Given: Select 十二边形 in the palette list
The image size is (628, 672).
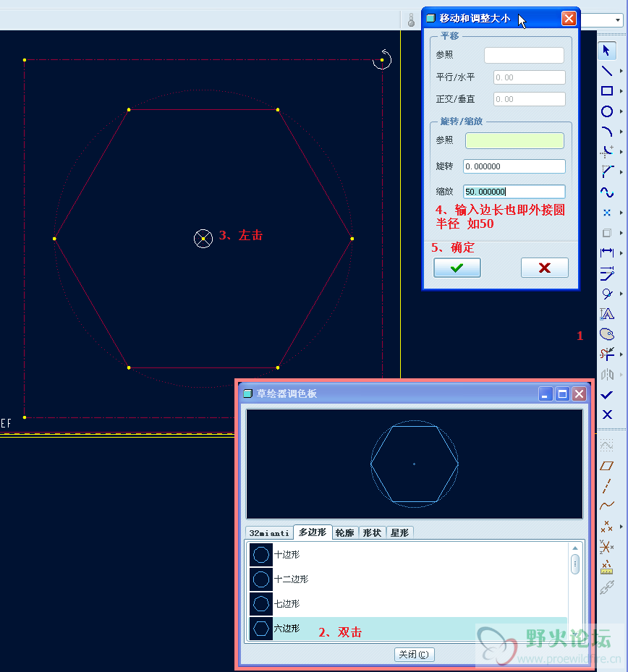Looking at the screenshot, I should click(x=409, y=579).
